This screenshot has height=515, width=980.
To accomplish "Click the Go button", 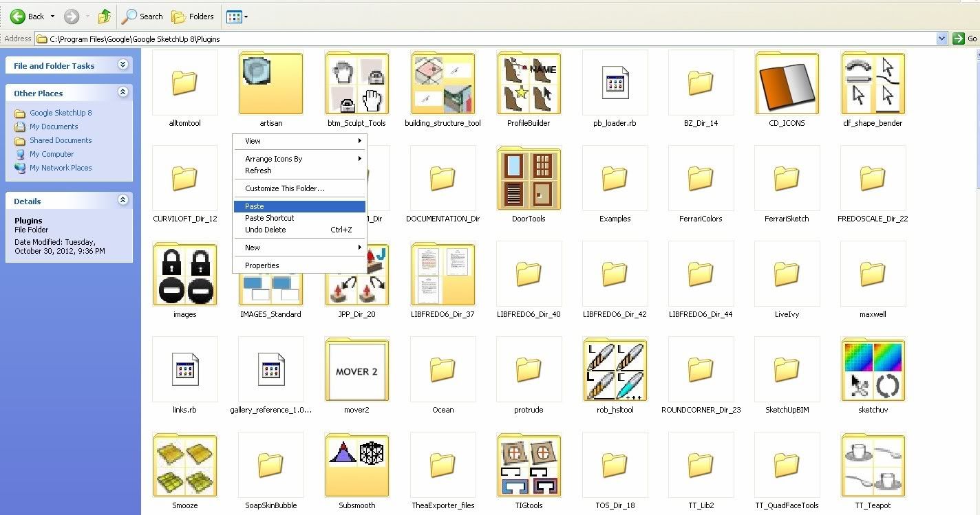I will pyautogui.click(x=965, y=39).
